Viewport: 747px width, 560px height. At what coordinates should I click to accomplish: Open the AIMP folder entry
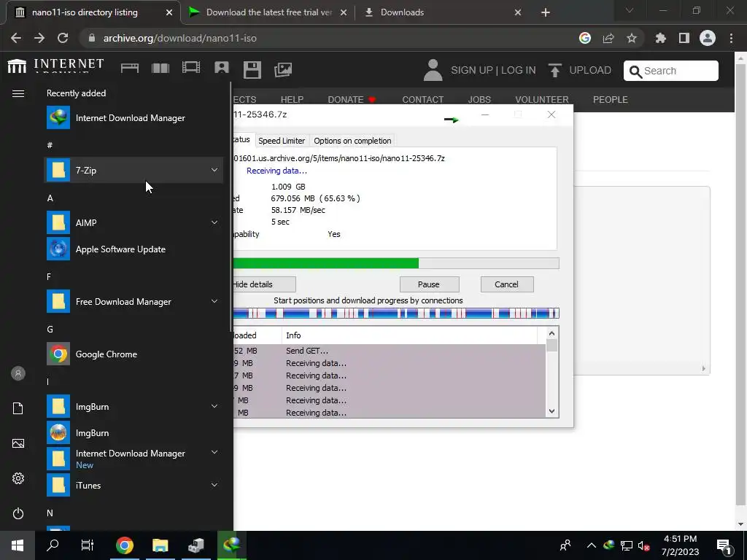pos(133,222)
